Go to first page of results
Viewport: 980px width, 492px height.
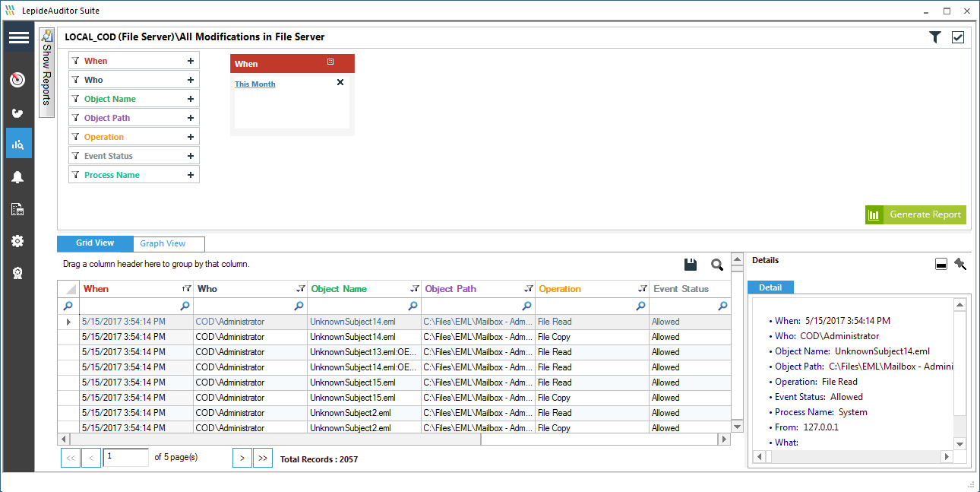(70, 458)
